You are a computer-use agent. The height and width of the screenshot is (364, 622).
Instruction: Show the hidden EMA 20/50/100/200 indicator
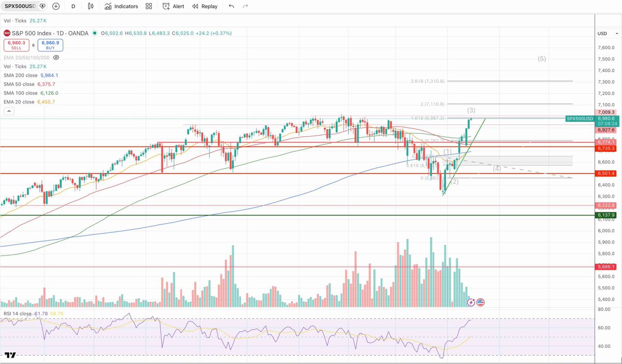click(x=55, y=57)
